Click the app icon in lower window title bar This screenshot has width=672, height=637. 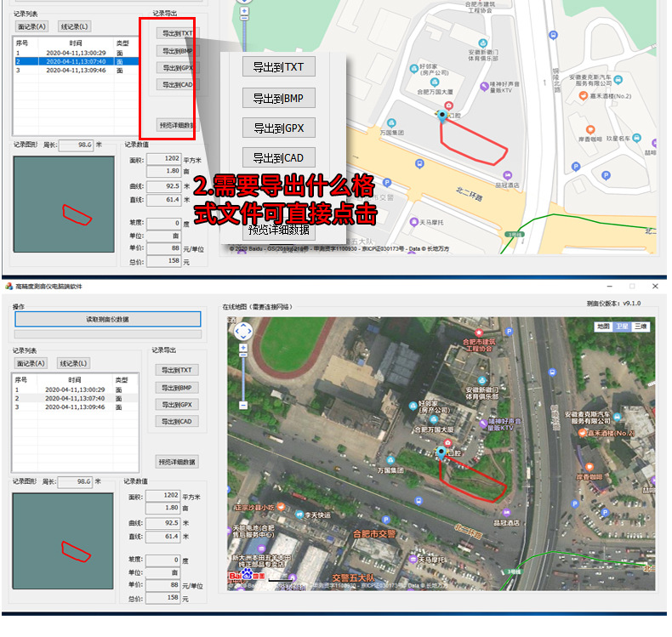[9, 286]
